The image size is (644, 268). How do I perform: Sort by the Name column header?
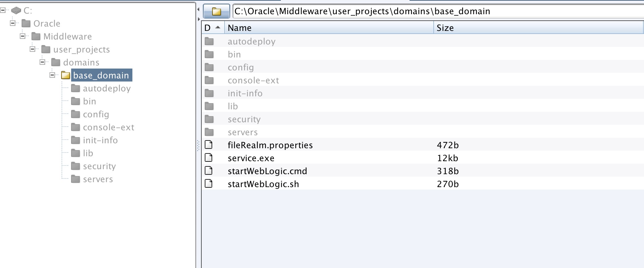pyautogui.click(x=329, y=28)
